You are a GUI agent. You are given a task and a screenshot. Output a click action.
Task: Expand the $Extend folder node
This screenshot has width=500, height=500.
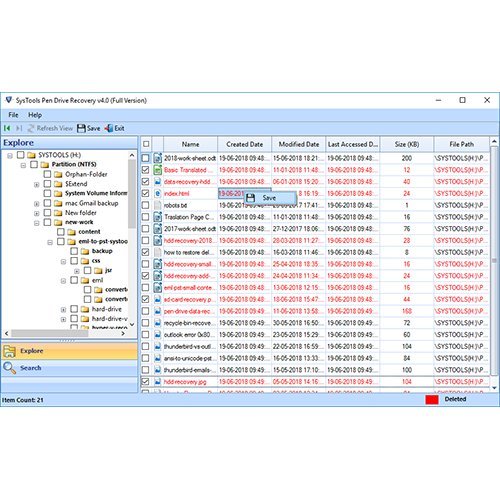[x=37, y=184]
